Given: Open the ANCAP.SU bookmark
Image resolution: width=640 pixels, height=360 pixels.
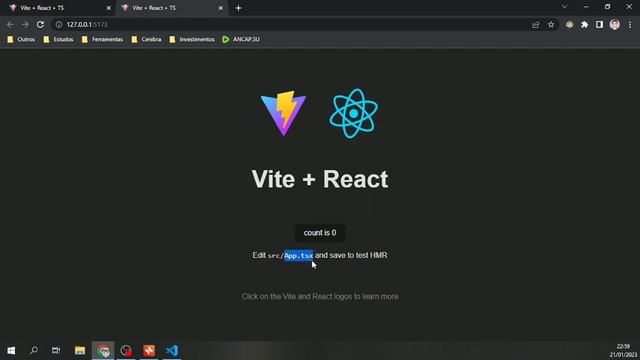Looking at the screenshot, I should coord(241,39).
